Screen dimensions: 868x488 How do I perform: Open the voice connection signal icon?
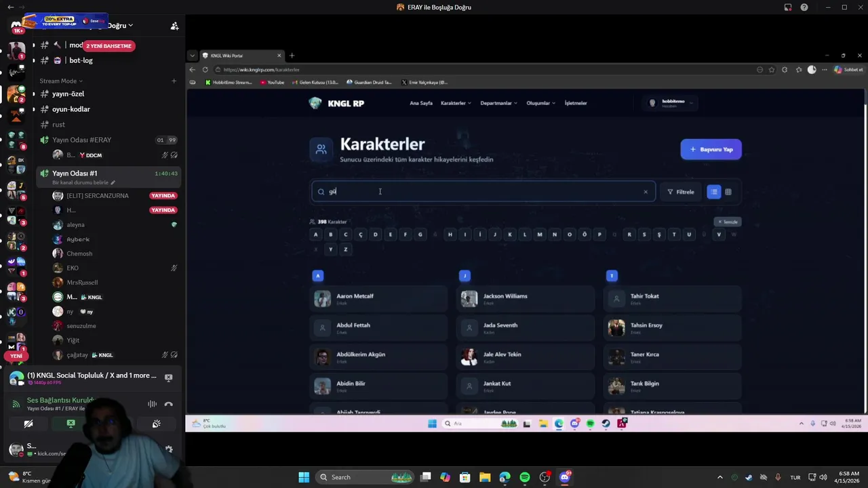click(16, 405)
